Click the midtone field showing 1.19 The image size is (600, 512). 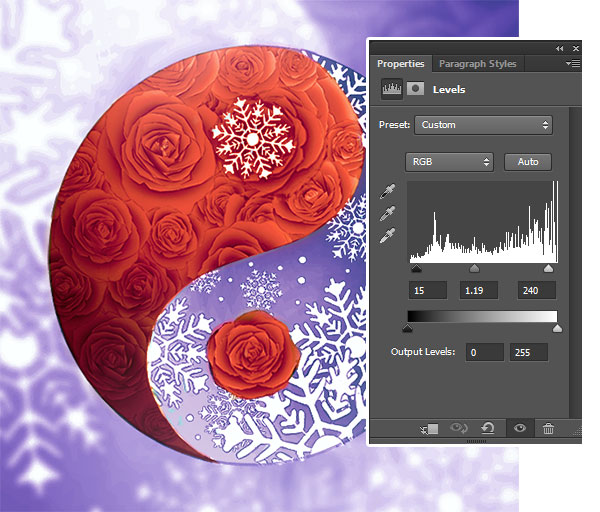point(479,290)
